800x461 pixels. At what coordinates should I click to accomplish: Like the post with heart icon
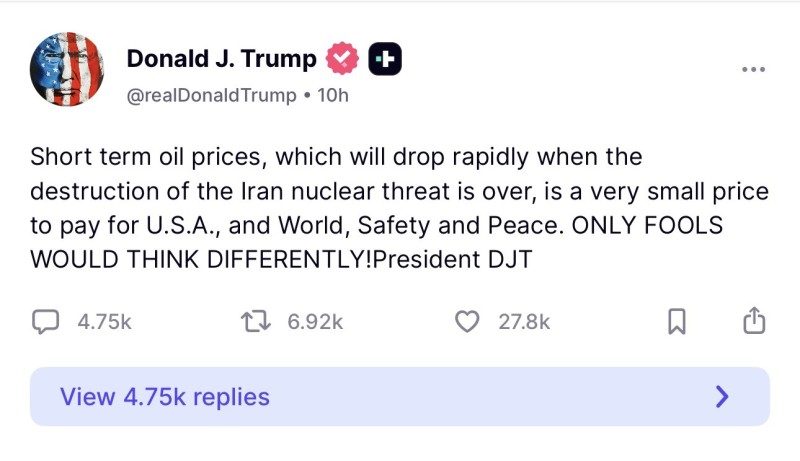pos(467,321)
